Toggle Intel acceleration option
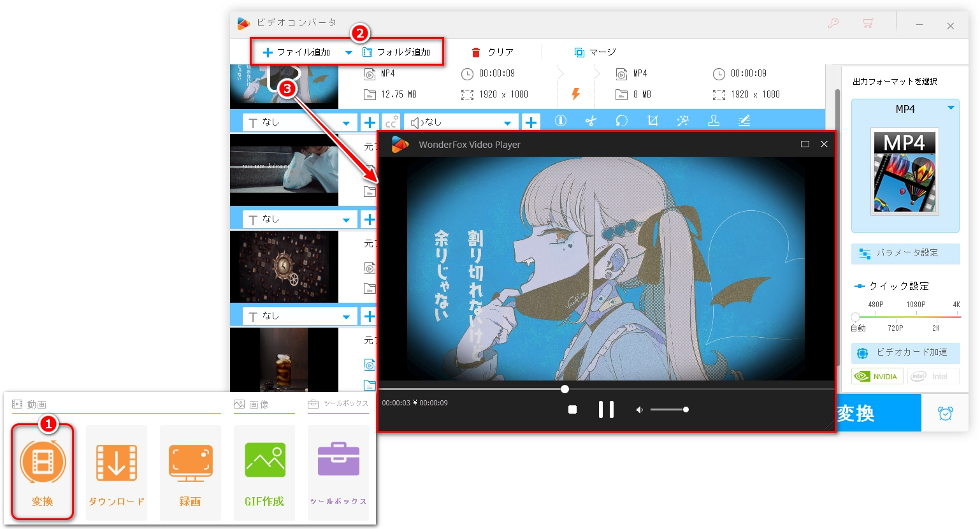980x529 pixels. click(x=933, y=377)
